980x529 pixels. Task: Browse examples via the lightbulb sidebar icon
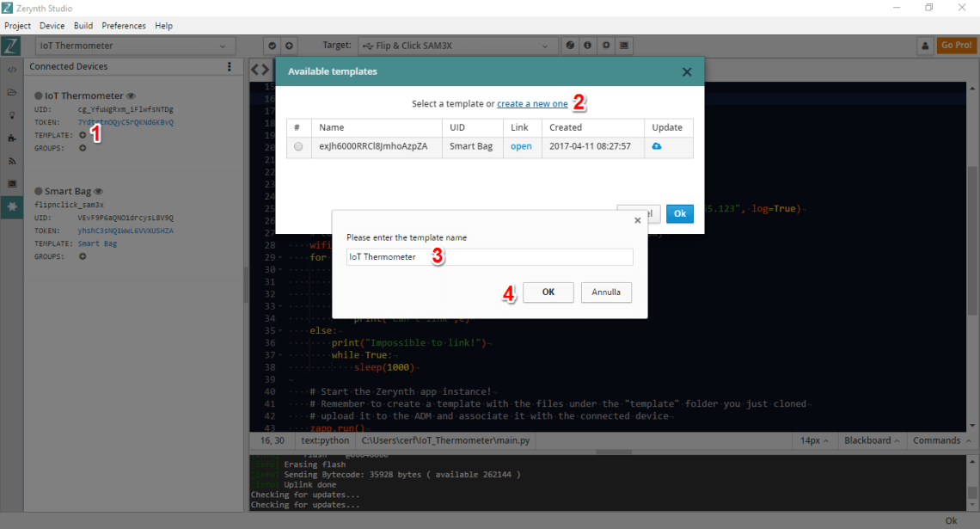pyautogui.click(x=11, y=116)
